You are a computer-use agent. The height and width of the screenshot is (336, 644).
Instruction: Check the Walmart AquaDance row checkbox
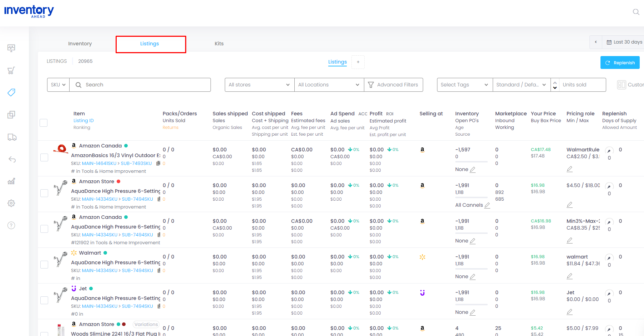(44, 265)
